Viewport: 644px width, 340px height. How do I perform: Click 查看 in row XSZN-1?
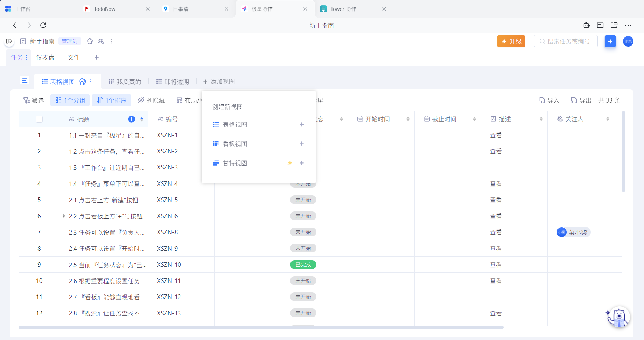pyautogui.click(x=496, y=135)
